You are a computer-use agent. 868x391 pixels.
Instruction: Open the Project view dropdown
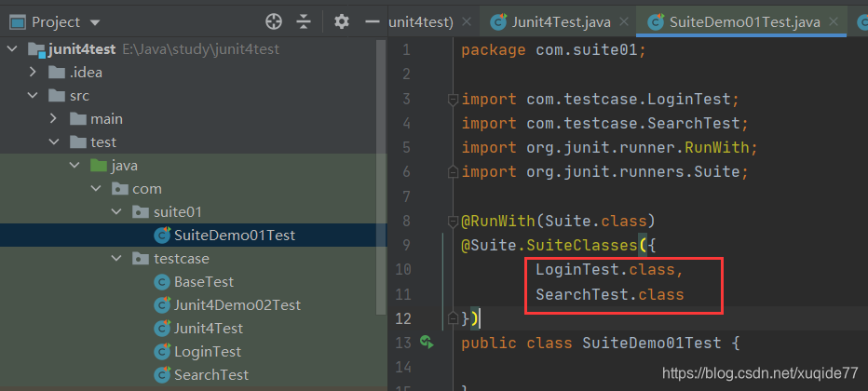[95, 23]
